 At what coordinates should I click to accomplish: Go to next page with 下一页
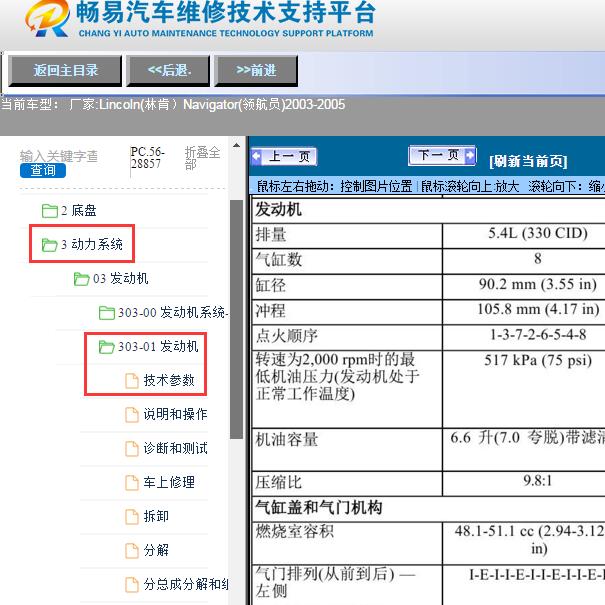coord(442,155)
